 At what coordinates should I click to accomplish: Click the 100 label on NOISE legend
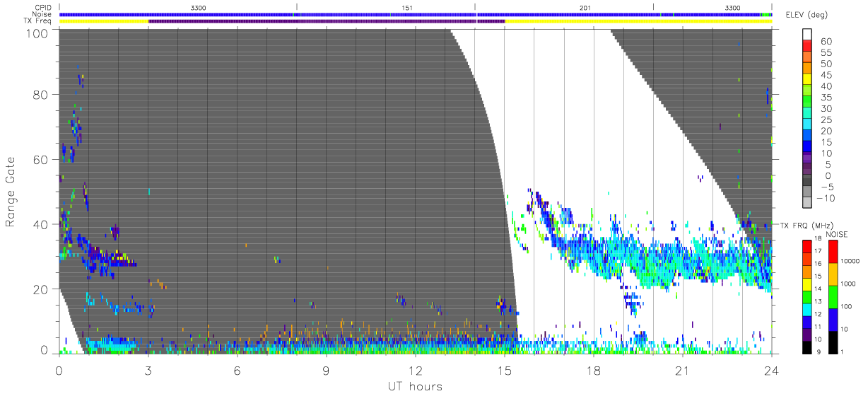click(x=847, y=306)
